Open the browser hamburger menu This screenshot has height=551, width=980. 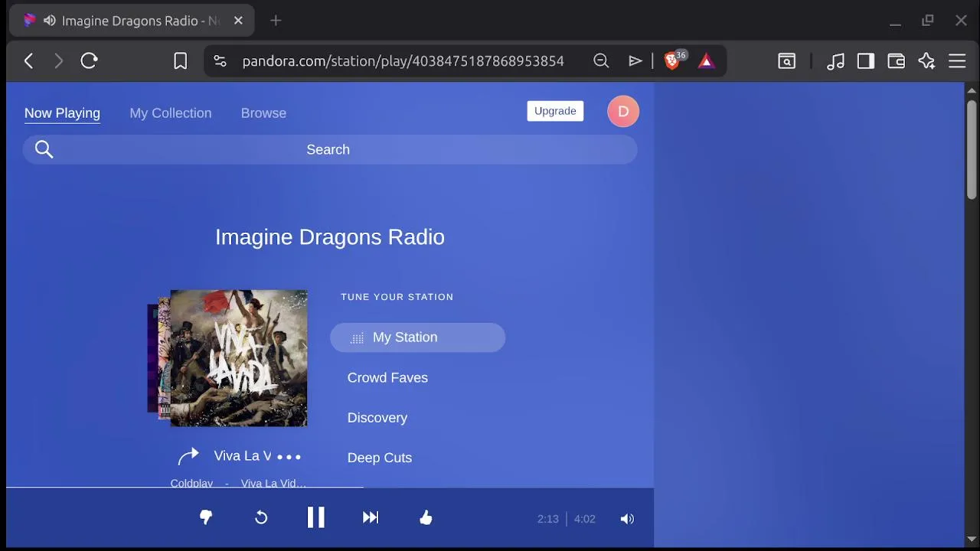(x=957, y=61)
